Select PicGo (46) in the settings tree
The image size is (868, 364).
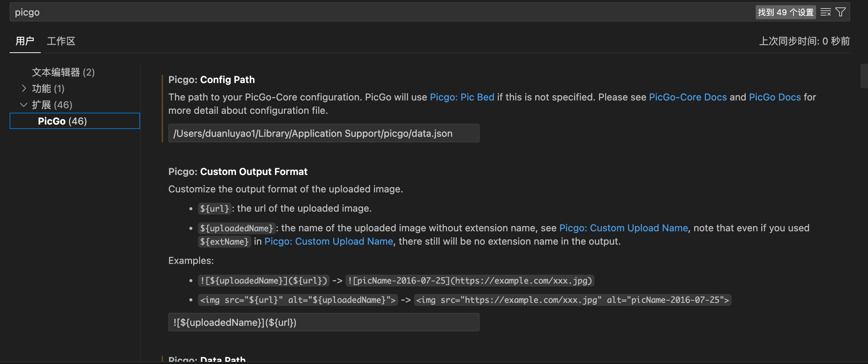[x=62, y=121]
